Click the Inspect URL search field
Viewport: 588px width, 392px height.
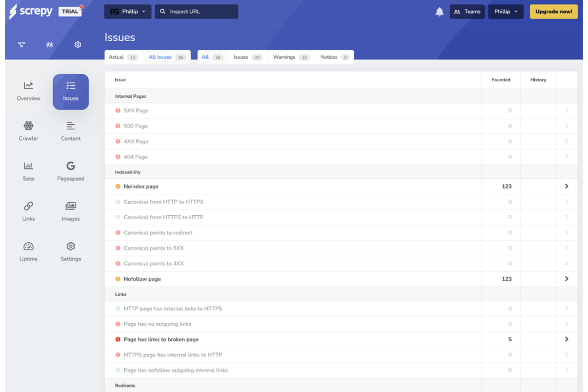coord(197,12)
